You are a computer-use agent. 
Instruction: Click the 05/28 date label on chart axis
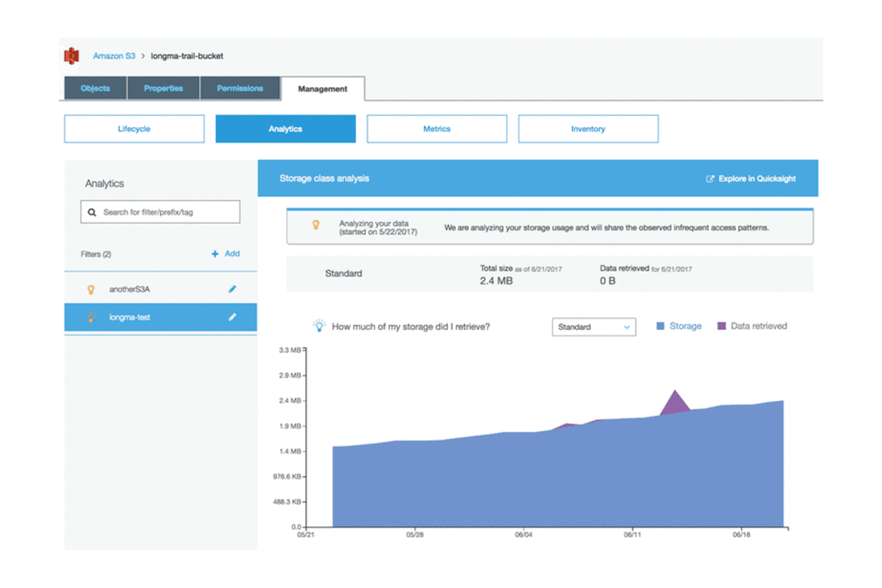415,535
